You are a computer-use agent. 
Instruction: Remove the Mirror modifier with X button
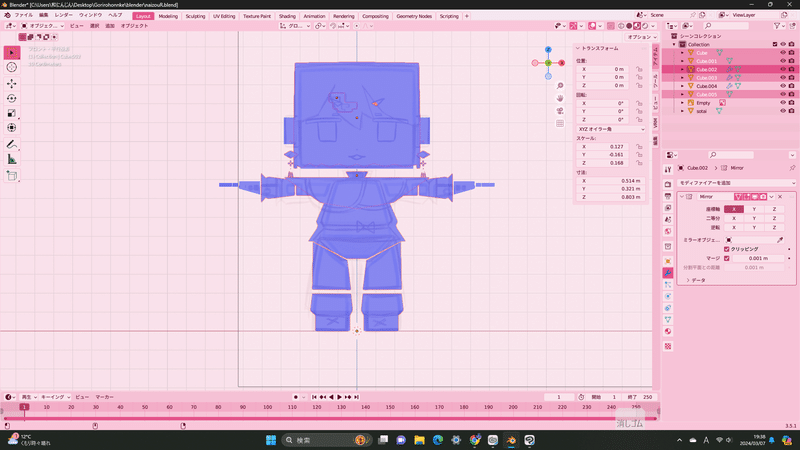pos(780,196)
